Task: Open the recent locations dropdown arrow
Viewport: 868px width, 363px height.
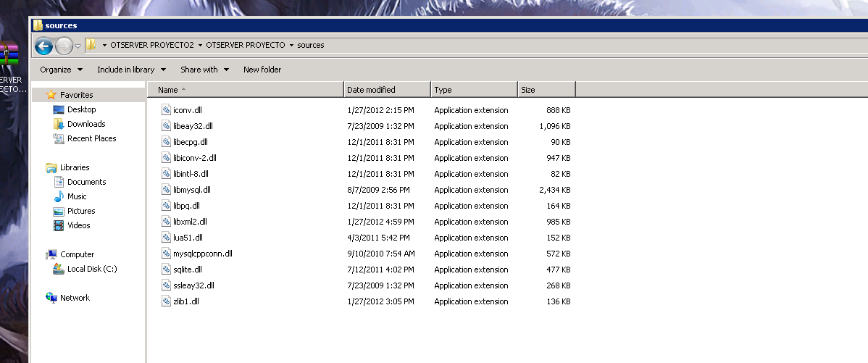Action: point(78,46)
